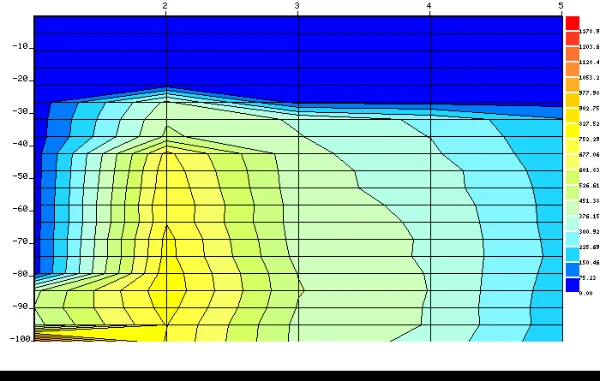
Task: Click depth axis label -40
Action: coord(20,144)
